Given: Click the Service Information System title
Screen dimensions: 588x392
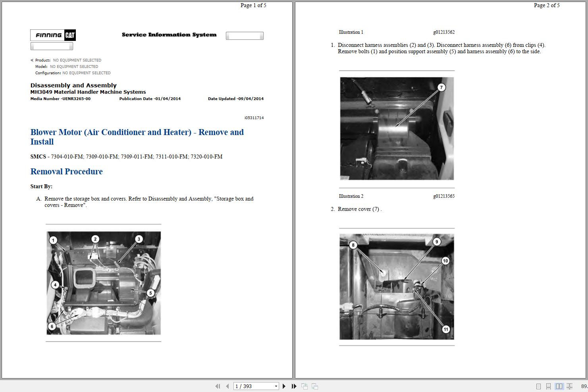Looking at the screenshot, I should 169,35.
